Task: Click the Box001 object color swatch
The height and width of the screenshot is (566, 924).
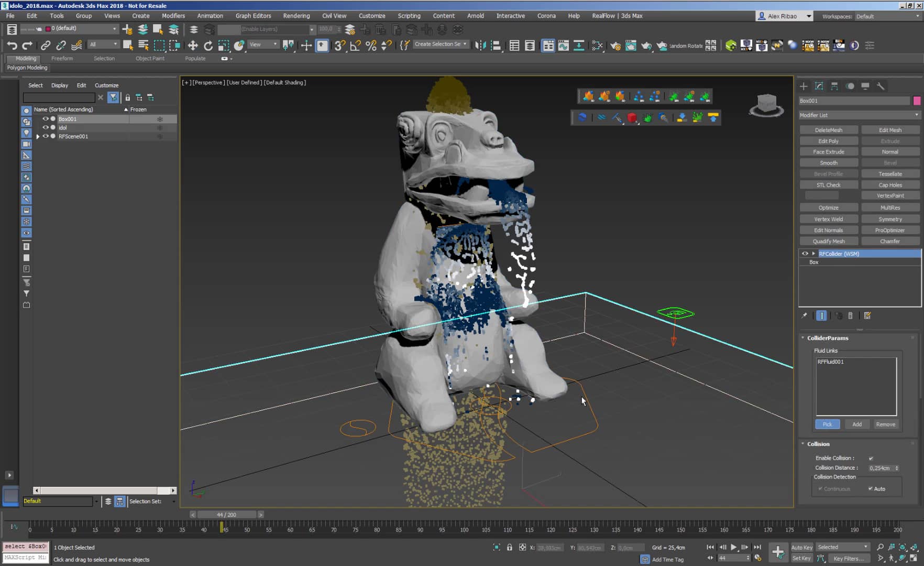Action: 917,100
